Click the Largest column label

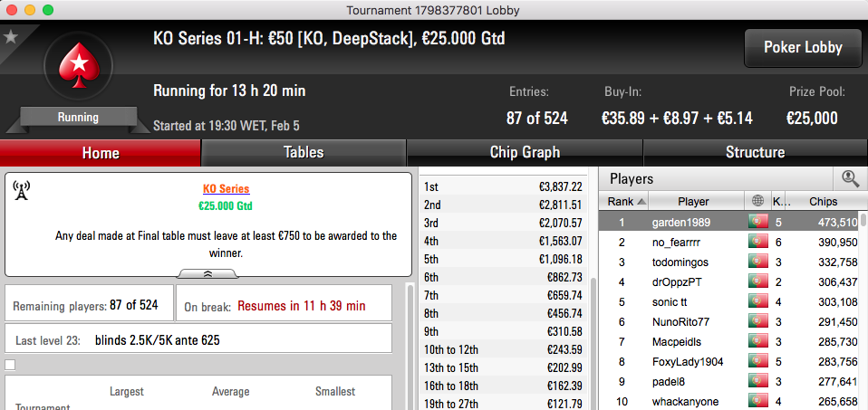point(126,391)
